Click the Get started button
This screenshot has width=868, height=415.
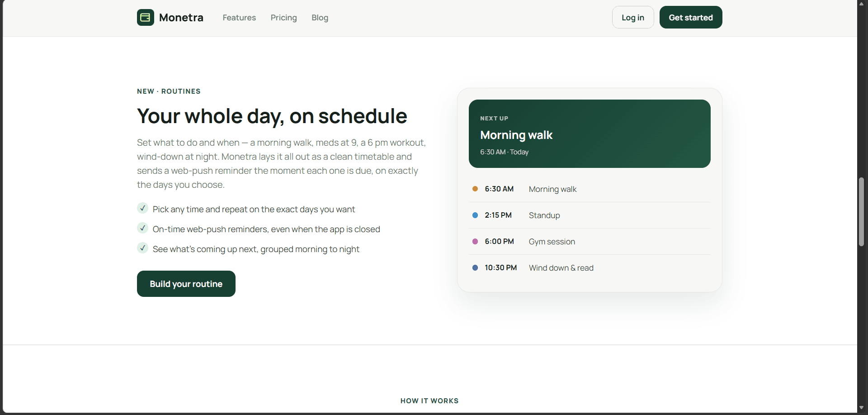[x=690, y=17]
